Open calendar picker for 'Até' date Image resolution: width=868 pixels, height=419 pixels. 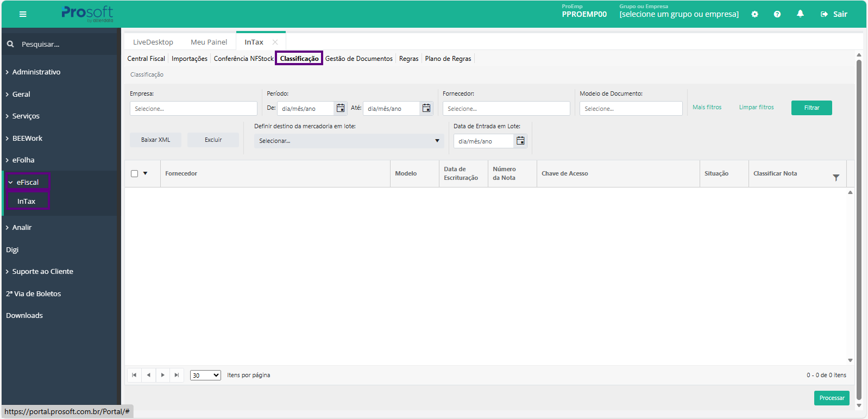(426, 108)
